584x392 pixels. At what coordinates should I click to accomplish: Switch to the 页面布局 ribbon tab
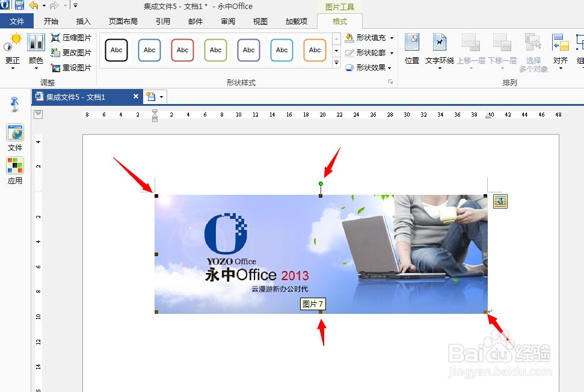[x=123, y=21]
